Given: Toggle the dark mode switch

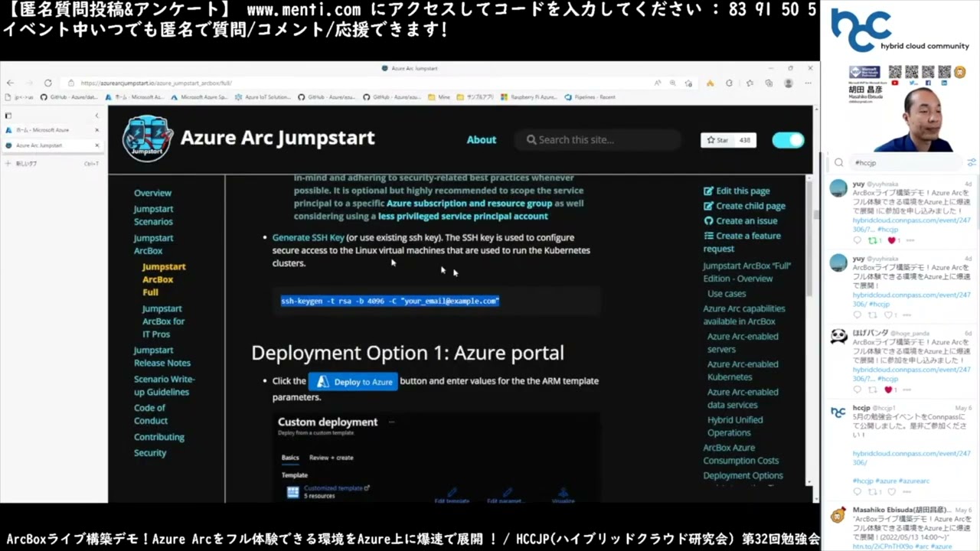Looking at the screenshot, I should 788,140.
